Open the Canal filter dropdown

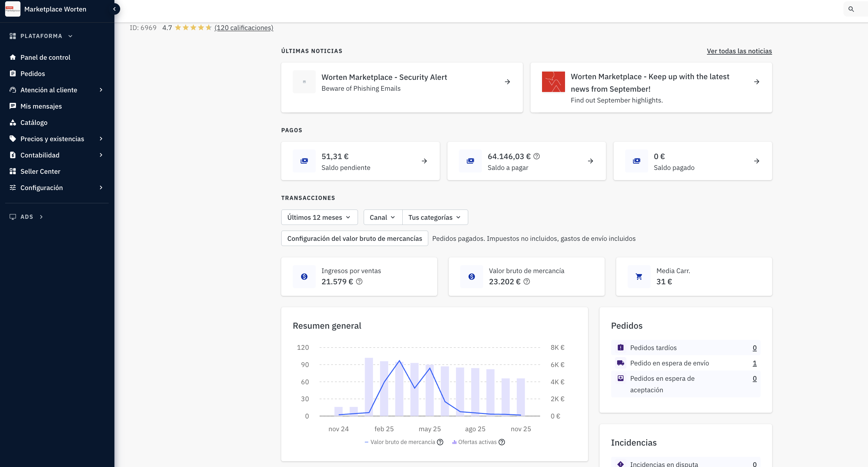(383, 217)
